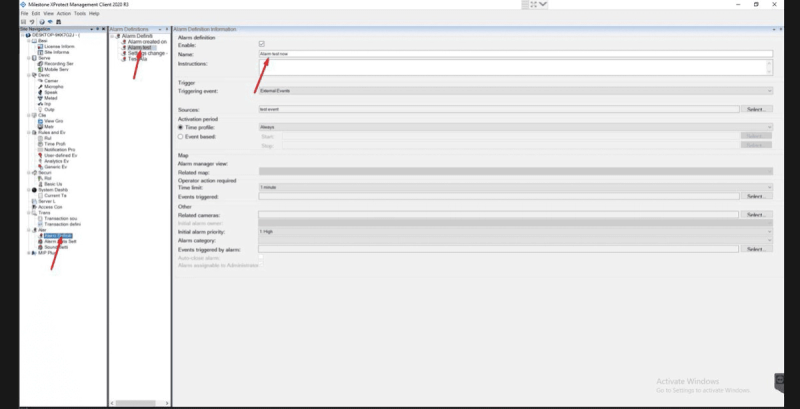Image resolution: width=800 pixels, height=409 pixels.
Task: Click the blue network toolbar icon
Action: [50, 22]
